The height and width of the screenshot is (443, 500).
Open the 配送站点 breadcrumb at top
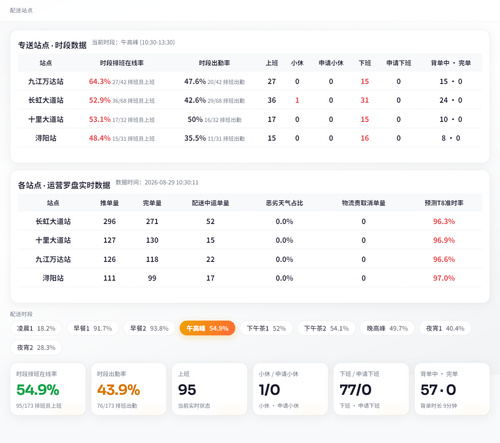21,10
